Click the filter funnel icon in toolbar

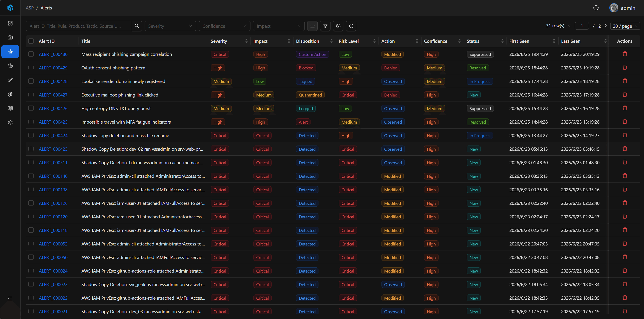[x=325, y=26]
